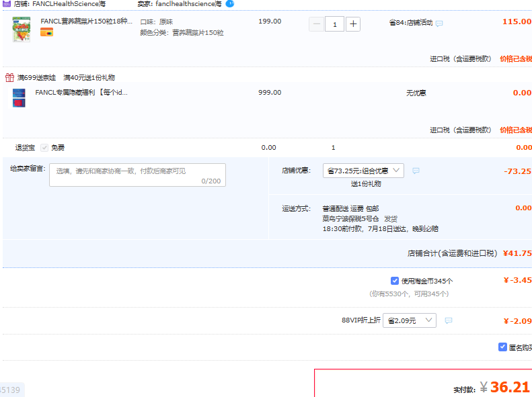This screenshot has width=532, height=397.
Task: Click the 999.00 gift item price
Action: [x=270, y=93]
